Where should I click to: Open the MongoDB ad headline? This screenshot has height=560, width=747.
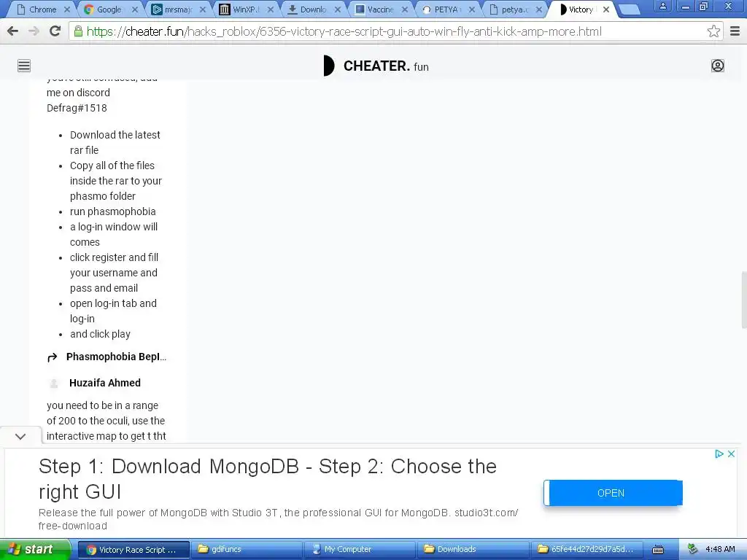[268, 478]
